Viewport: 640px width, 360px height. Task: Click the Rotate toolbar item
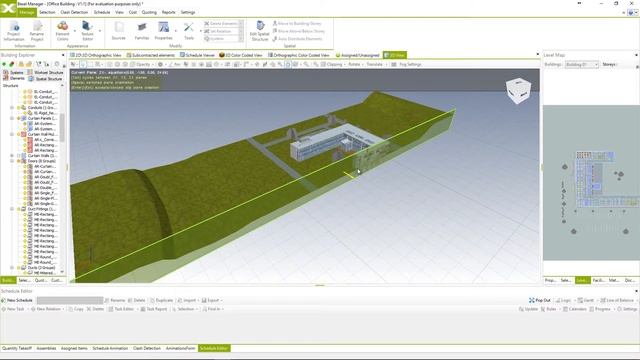coord(354,64)
